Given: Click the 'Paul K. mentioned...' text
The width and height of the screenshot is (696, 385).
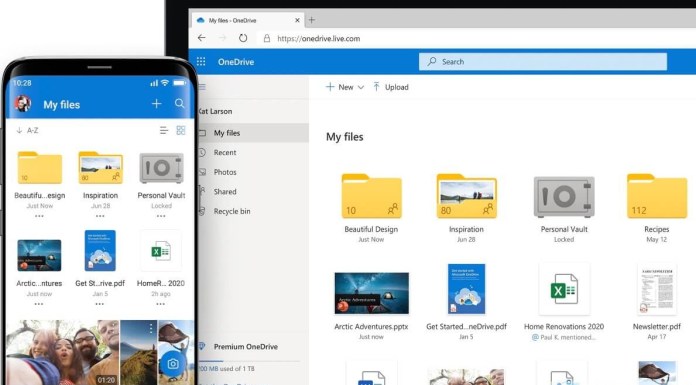Looking at the screenshot, I should [568, 337].
